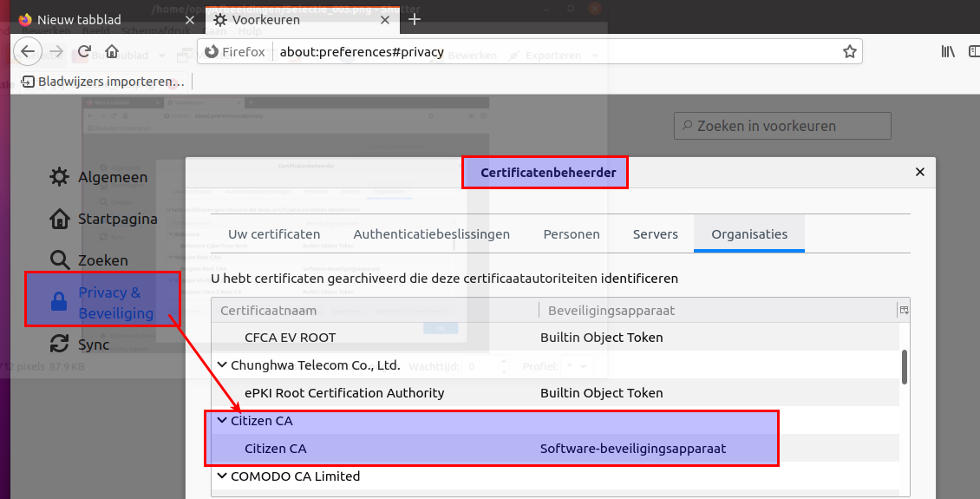Select ePKI Root Certification Authority row
Image resolution: width=980 pixels, height=499 pixels.
coord(556,393)
